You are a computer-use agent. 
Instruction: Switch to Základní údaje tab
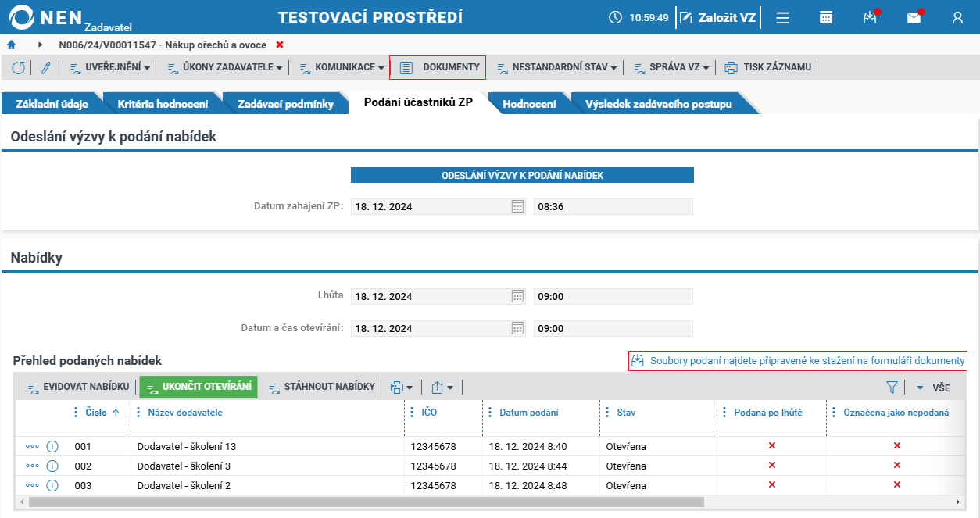tap(52, 104)
